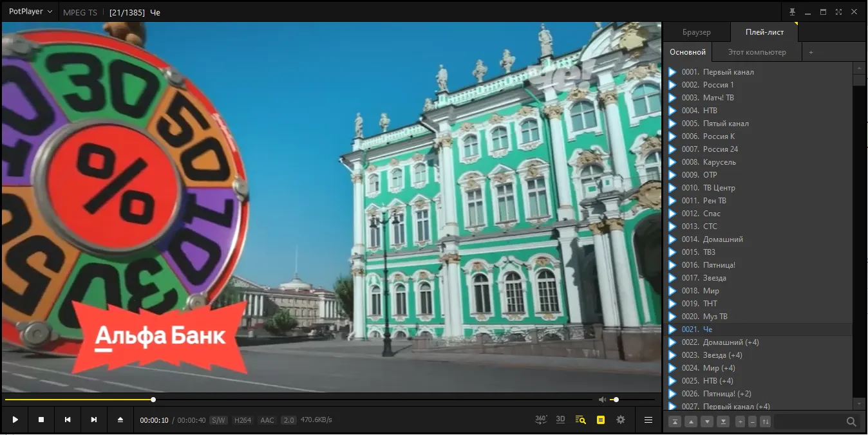
Task: Click the H264 video codec label
Action: 243,420
